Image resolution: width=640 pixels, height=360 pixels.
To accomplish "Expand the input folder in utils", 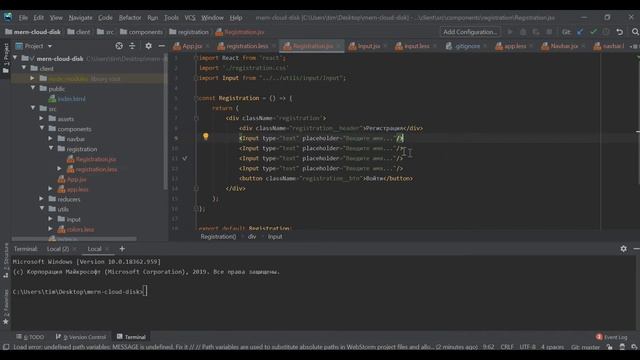I will tap(51, 219).
